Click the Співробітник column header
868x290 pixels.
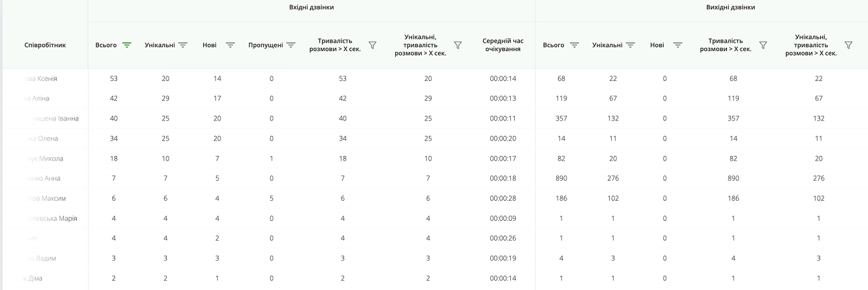coord(45,45)
